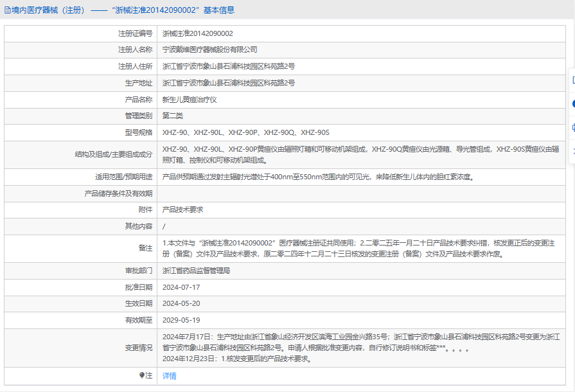Click the document icon beside the page title
The height and width of the screenshot is (392, 575).
coord(7,10)
